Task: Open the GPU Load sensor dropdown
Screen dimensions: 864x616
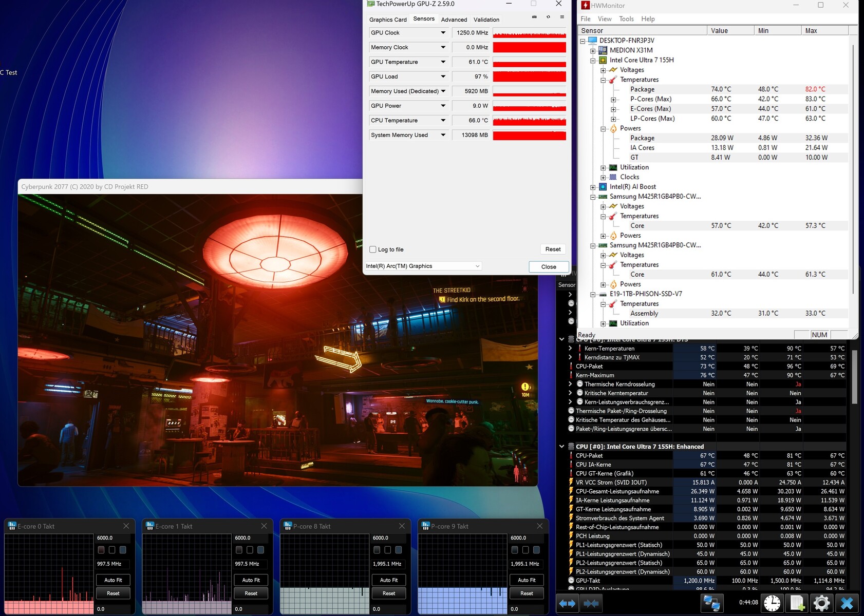Action: [x=443, y=76]
